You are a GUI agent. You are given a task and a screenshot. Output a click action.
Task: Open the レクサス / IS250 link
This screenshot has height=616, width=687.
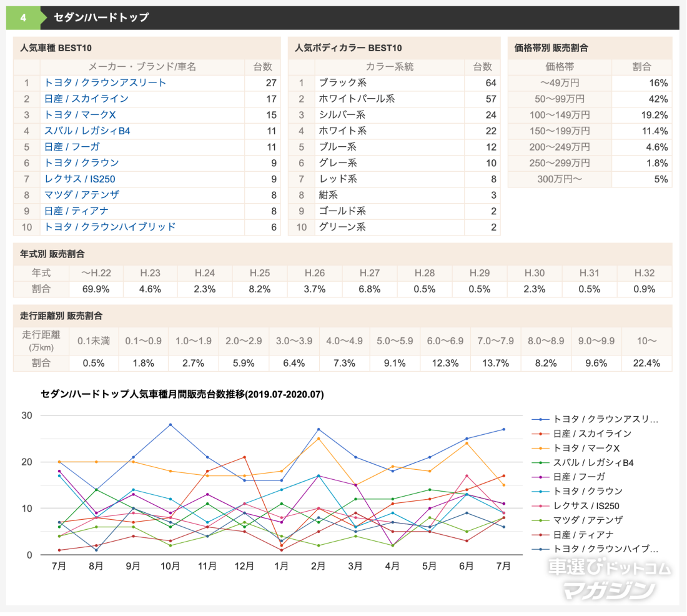(x=80, y=179)
